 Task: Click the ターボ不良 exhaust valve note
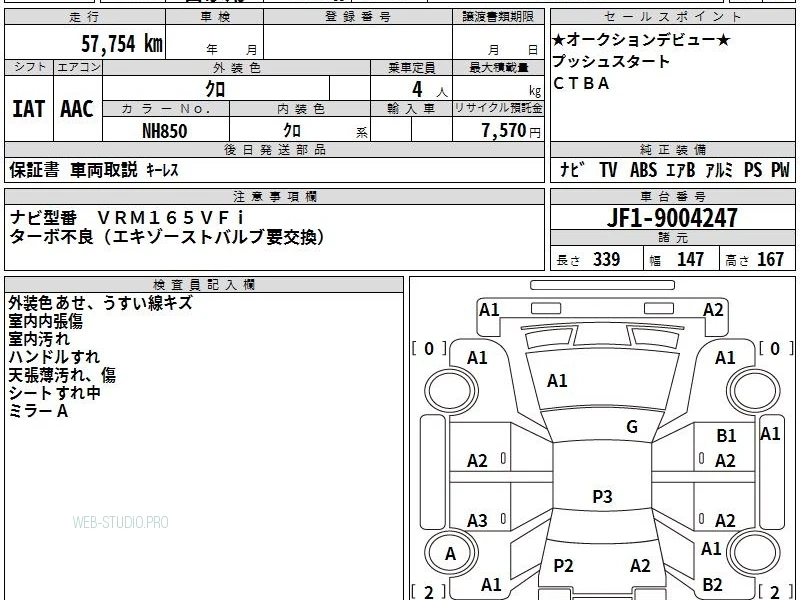click(166, 237)
